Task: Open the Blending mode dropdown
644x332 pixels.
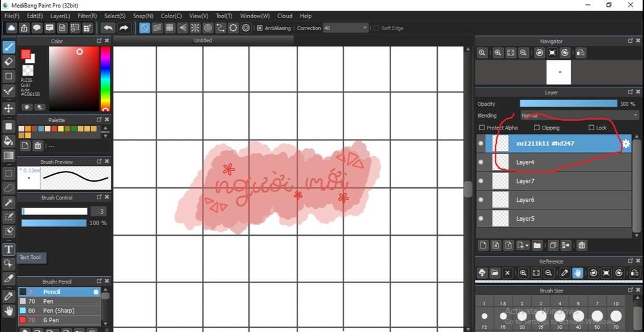Action: tap(580, 116)
